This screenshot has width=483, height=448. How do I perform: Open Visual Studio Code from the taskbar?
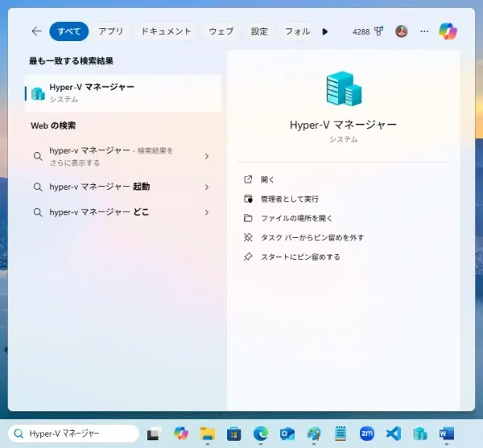click(394, 434)
